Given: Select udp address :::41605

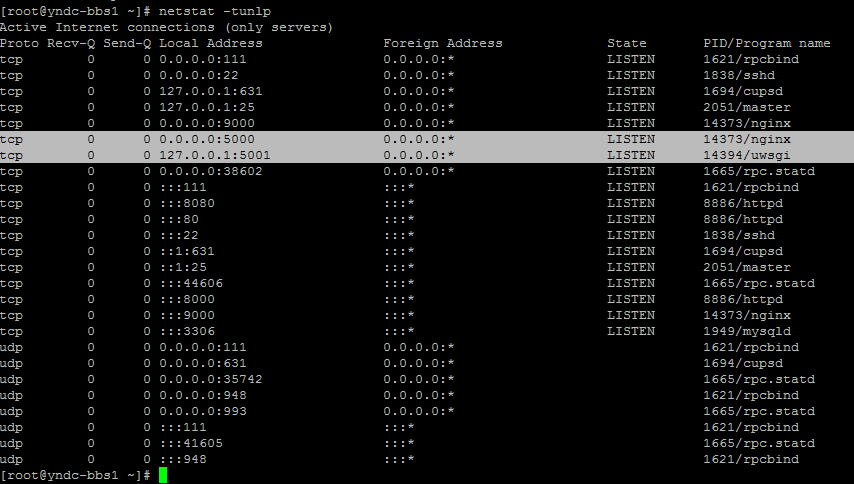Looking at the screenshot, I should coord(191,443).
